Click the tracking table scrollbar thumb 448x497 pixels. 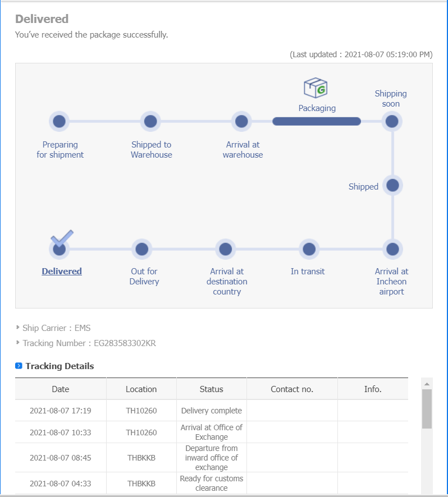click(x=427, y=409)
